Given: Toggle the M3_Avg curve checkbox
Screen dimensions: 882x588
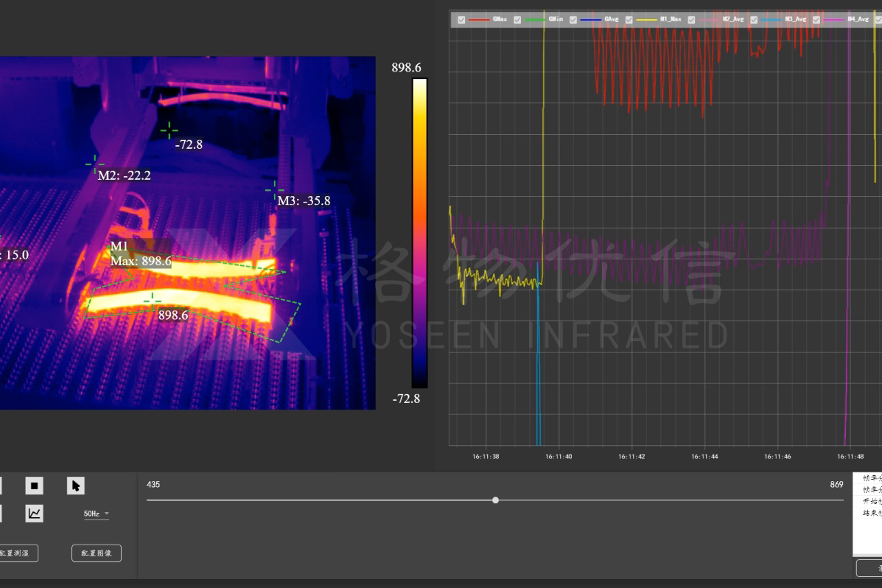Looking at the screenshot, I should (754, 20).
